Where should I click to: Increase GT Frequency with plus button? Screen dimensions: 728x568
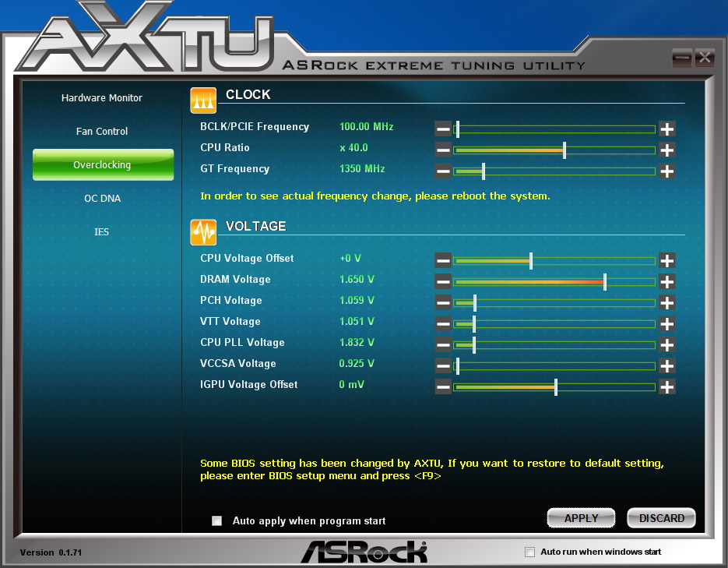pos(666,171)
